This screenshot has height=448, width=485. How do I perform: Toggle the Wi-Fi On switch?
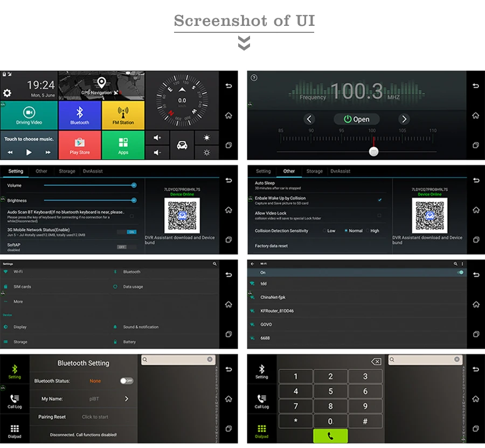tap(460, 273)
